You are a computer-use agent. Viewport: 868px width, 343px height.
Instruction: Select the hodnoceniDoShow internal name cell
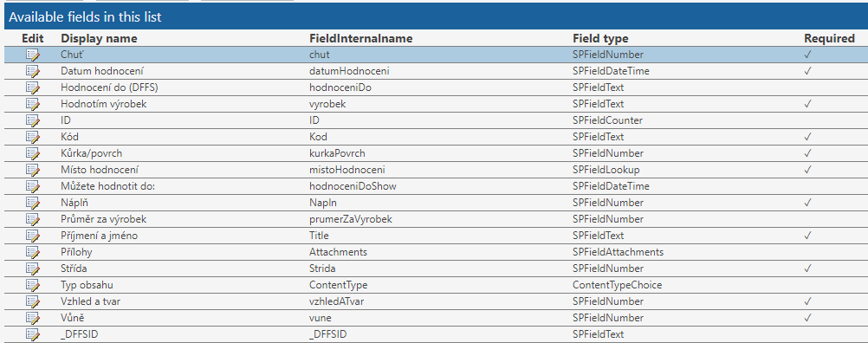pyautogui.click(x=353, y=186)
